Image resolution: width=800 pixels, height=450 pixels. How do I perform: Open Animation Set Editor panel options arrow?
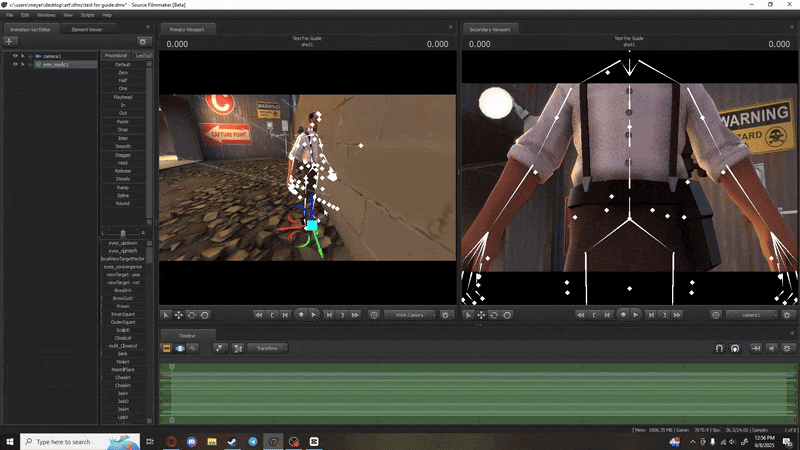tap(148, 27)
